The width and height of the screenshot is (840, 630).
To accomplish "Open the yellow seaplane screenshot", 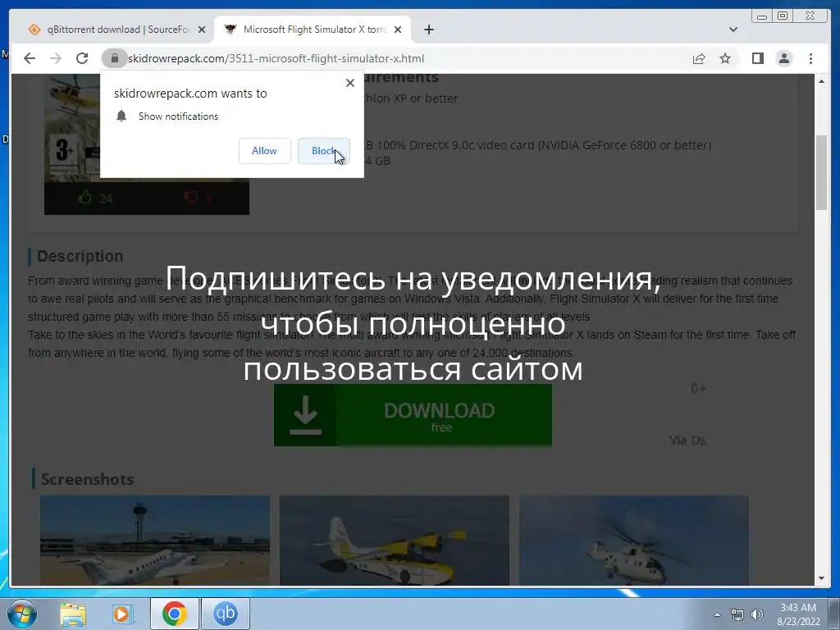I will tap(395, 541).
